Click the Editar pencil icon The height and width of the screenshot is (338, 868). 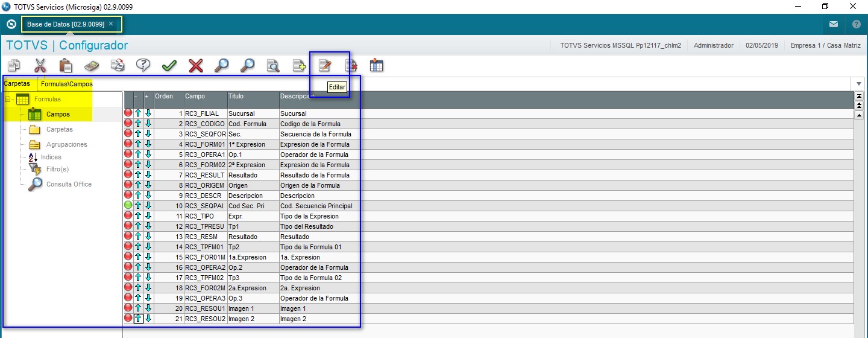pyautogui.click(x=325, y=65)
